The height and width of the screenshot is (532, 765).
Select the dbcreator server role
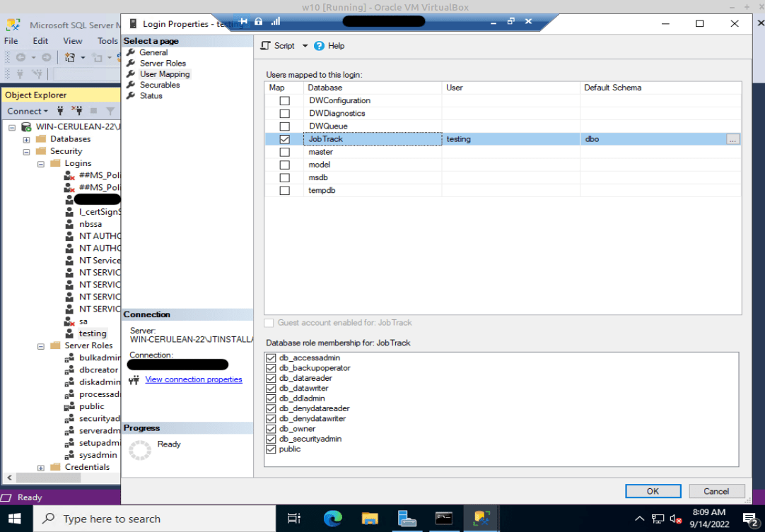pos(98,370)
